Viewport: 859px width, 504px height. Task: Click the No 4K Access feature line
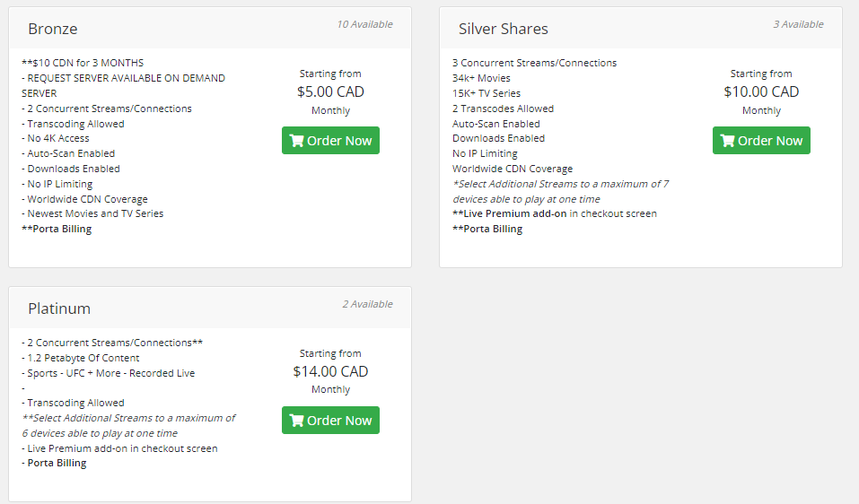[x=56, y=138]
